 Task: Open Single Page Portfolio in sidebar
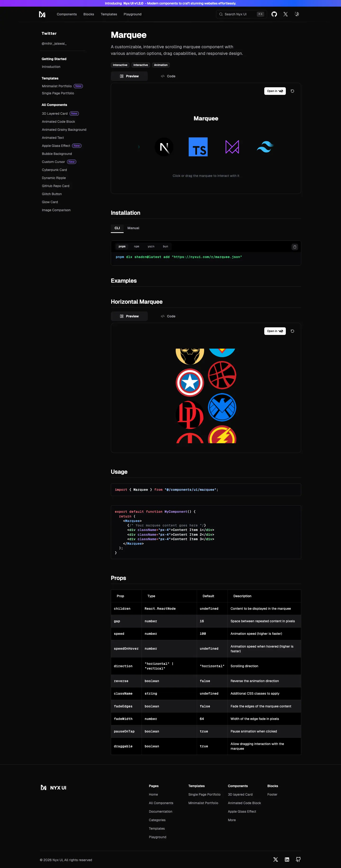[x=58, y=93]
